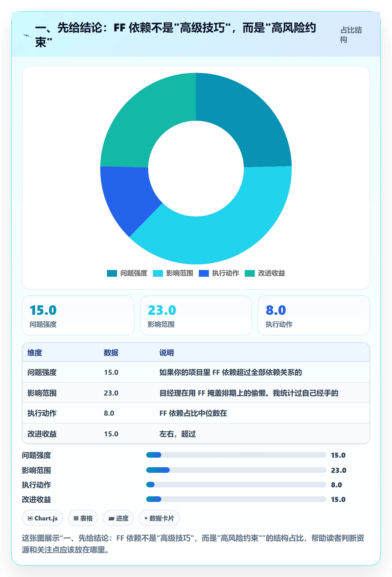Open the 15.0 问题强度 data card
The width and height of the screenshot is (392, 577).
78,315
